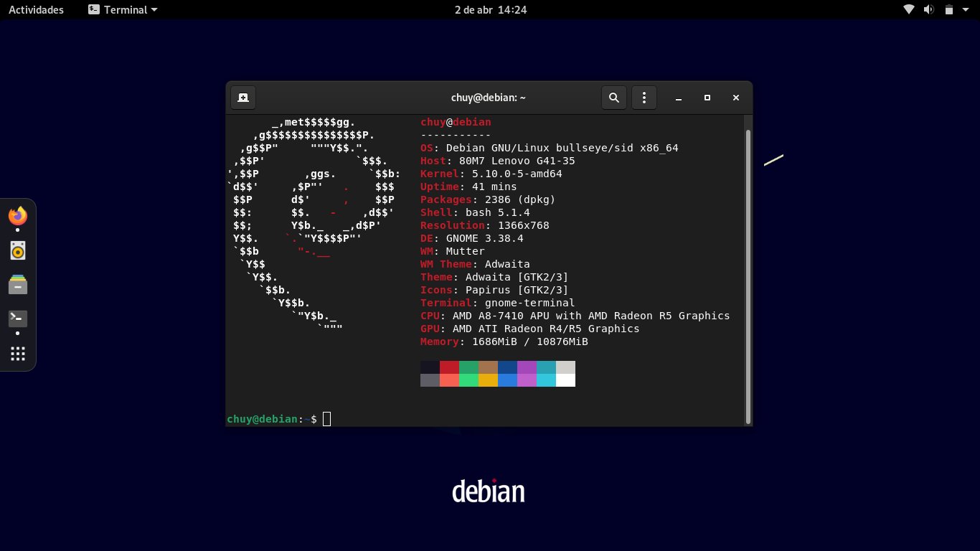
Task: Click the Wi-Fi status icon
Action: 909,9
